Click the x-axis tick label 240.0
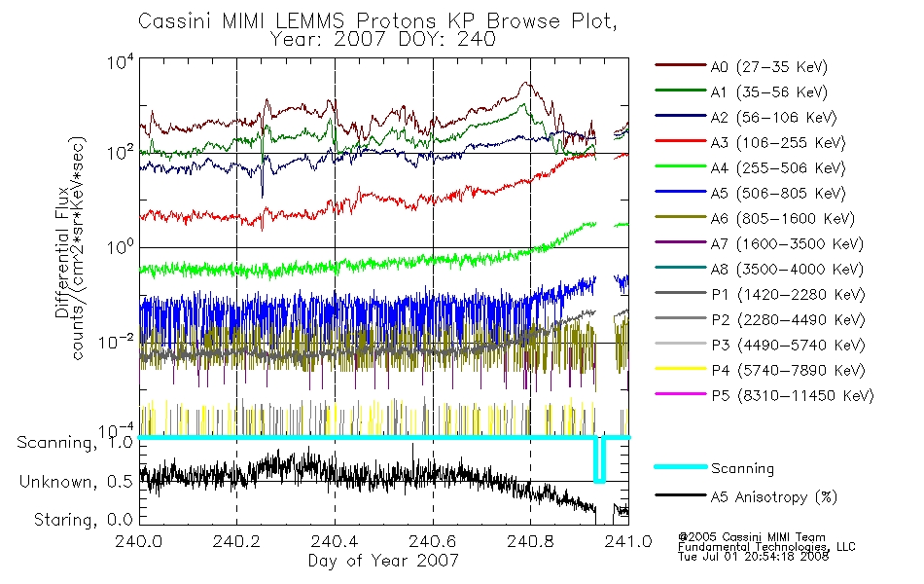This screenshot has height=584, width=924. coord(139,541)
